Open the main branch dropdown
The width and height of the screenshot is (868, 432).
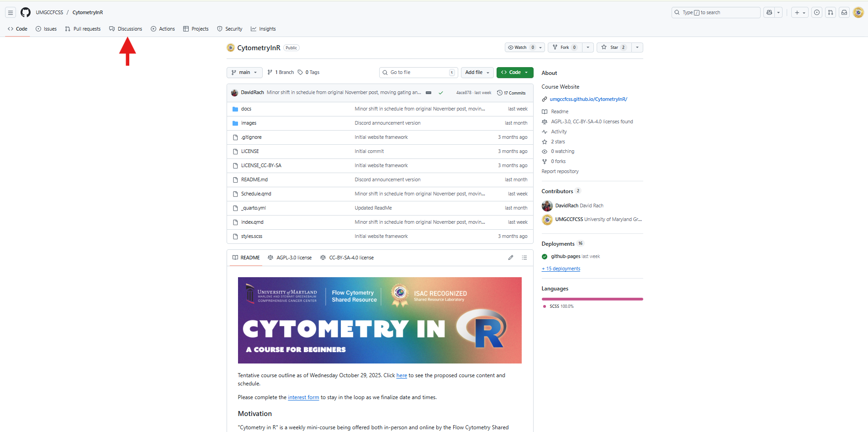coord(244,72)
